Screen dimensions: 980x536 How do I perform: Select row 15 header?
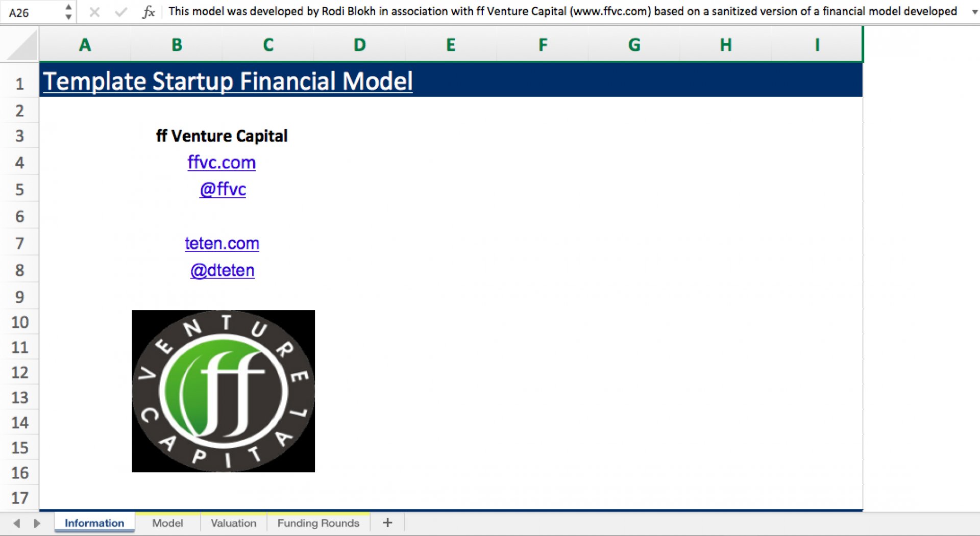pos(19,447)
